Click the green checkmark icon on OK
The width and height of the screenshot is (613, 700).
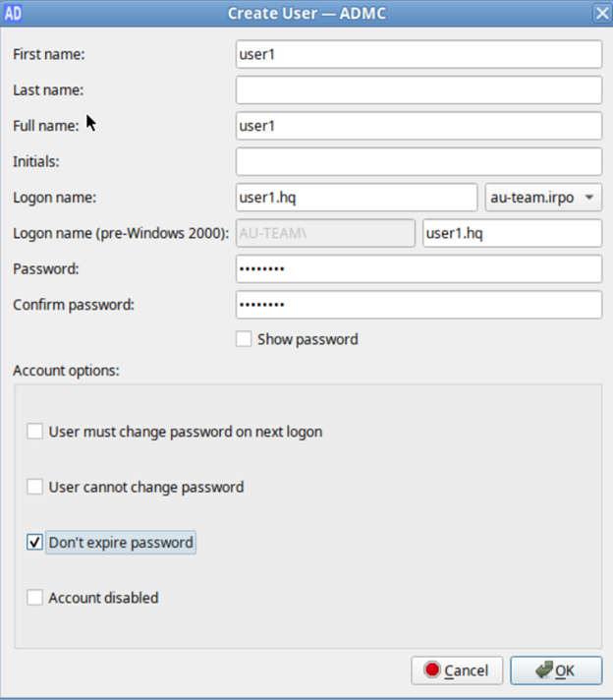coord(543,671)
